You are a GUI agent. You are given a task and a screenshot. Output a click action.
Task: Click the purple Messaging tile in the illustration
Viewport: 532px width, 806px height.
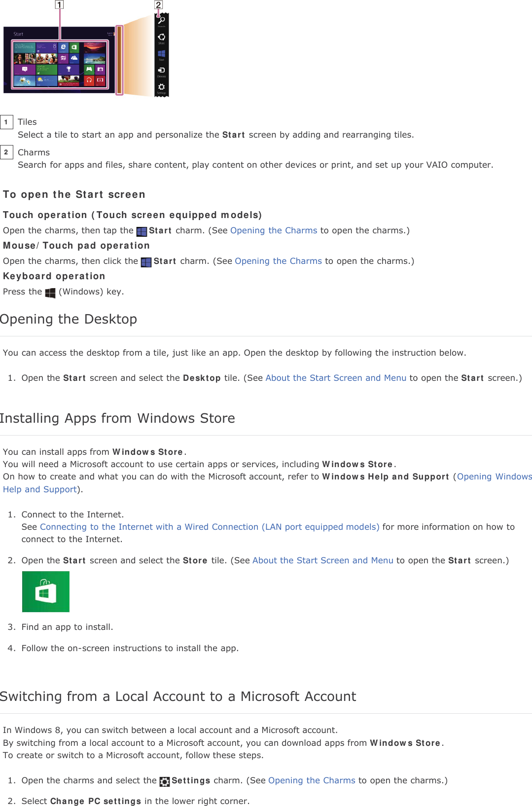25,70
